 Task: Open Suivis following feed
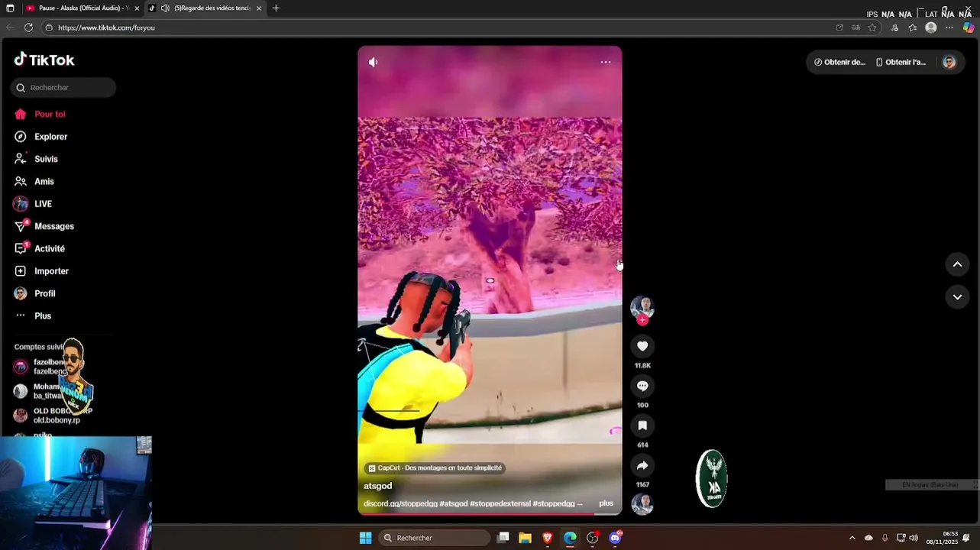coord(37,159)
